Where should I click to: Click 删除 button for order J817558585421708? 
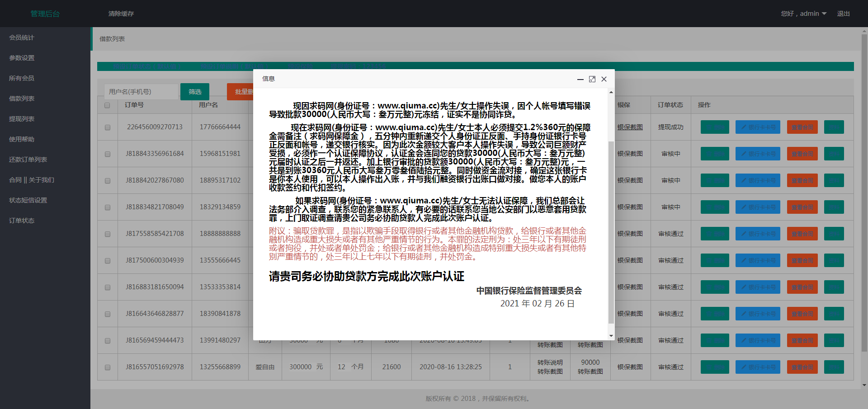click(715, 234)
